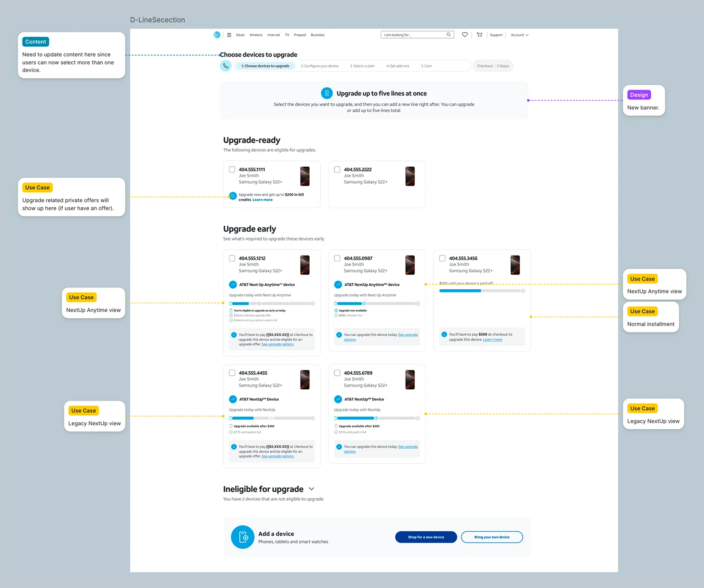Open the shopping cart icon
Viewport: 704px width, 588px height.
(x=480, y=35)
